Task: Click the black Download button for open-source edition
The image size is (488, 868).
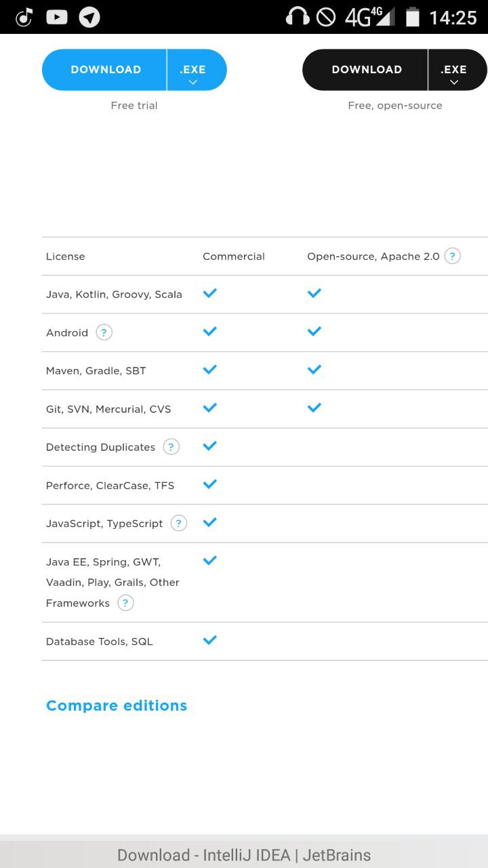Action: click(x=367, y=70)
